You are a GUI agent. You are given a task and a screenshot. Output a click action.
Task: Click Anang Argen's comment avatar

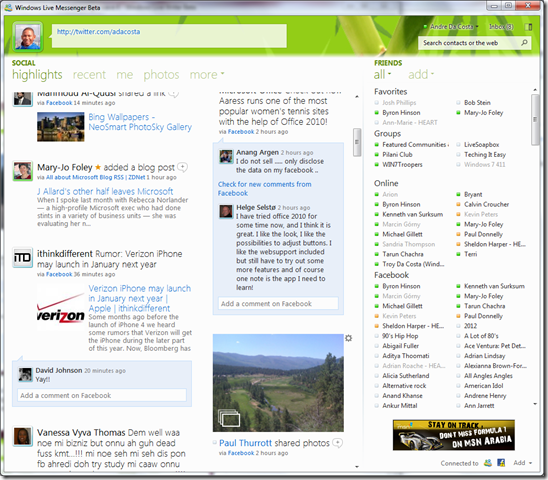pos(226,156)
